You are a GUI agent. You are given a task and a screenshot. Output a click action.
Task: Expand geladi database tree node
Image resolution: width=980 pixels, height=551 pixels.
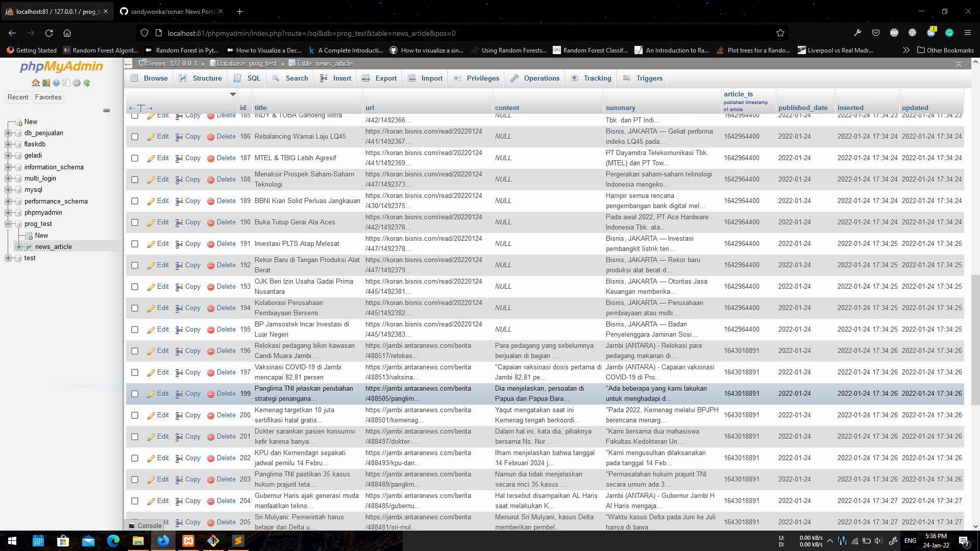click(x=8, y=156)
